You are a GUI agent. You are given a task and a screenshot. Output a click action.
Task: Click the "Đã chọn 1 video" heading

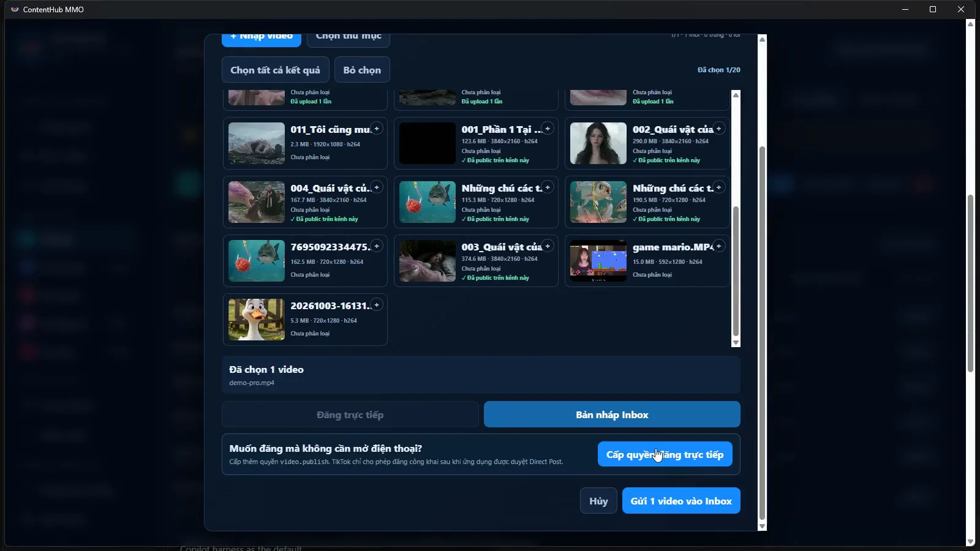click(266, 369)
